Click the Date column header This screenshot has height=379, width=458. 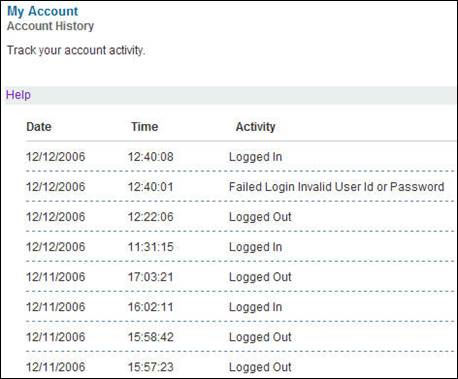pyautogui.click(x=39, y=127)
